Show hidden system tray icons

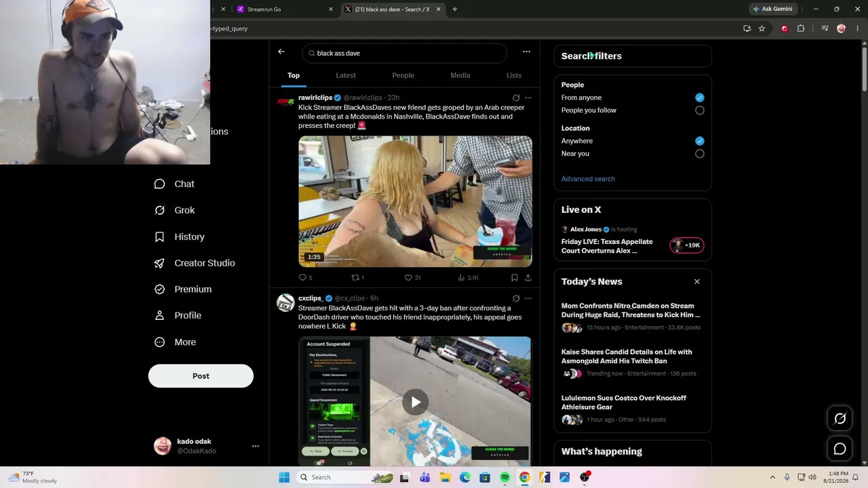pos(772,477)
